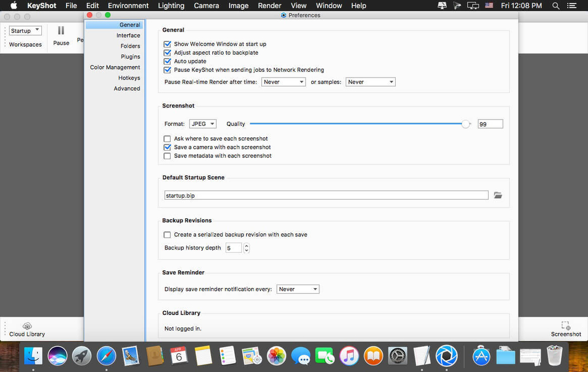This screenshot has height=372, width=588.
Task: Open the Help menu
Action: tap(358, 6)
